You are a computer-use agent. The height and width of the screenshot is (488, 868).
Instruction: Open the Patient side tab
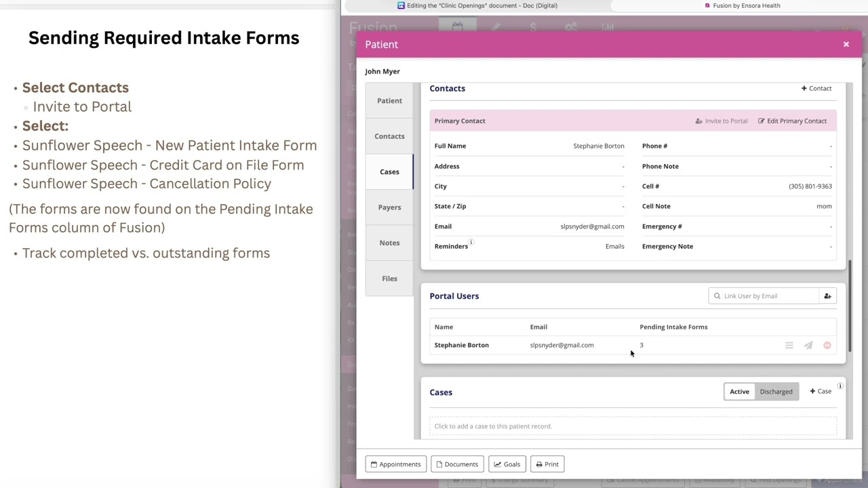[x=389, y=100]
